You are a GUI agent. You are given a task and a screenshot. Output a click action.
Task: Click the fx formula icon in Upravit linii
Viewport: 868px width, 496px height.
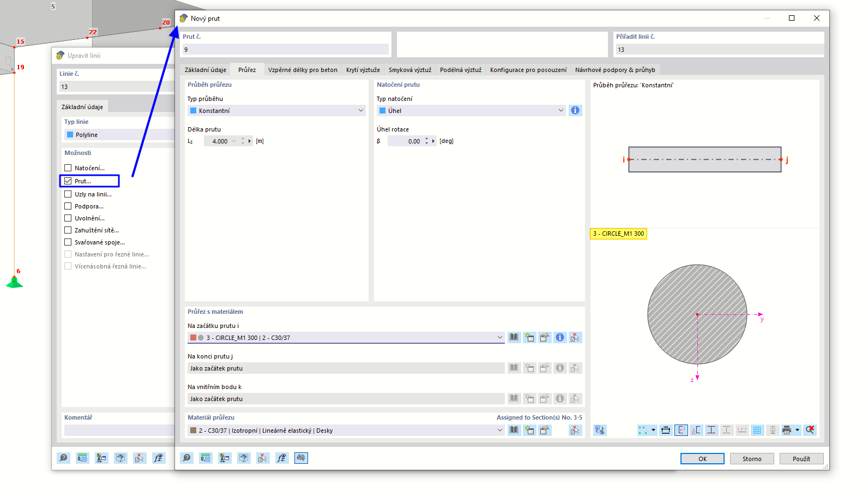pos(158,458)
